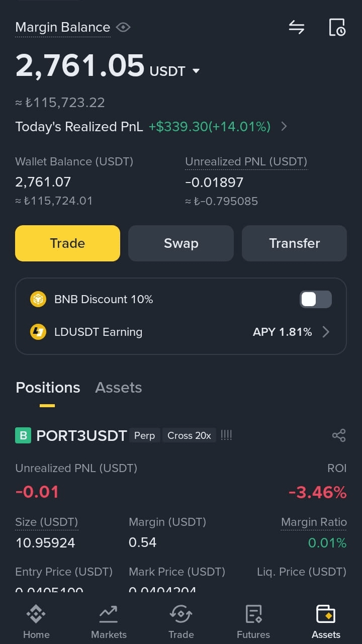Viewport: 362px width, 644px height.
Task: Tap the Transfer button
Action: (294, 243)
